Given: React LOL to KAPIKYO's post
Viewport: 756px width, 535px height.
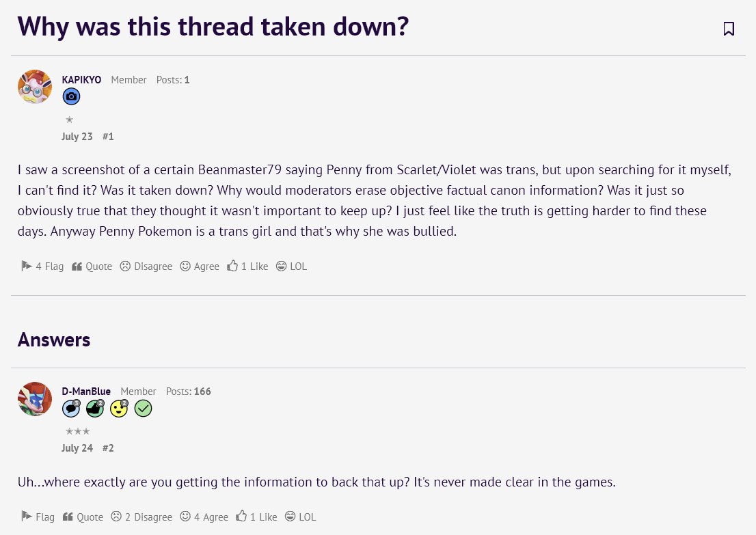Looking at the screenshot, I should pyautogui.click(x=291, y=266).
